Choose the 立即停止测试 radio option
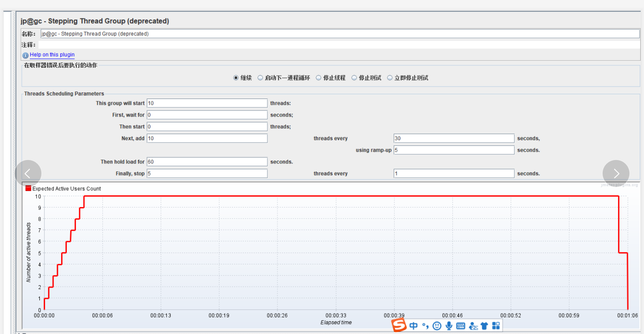This screenshot has width=644, height=334. (x=390, y=78)
